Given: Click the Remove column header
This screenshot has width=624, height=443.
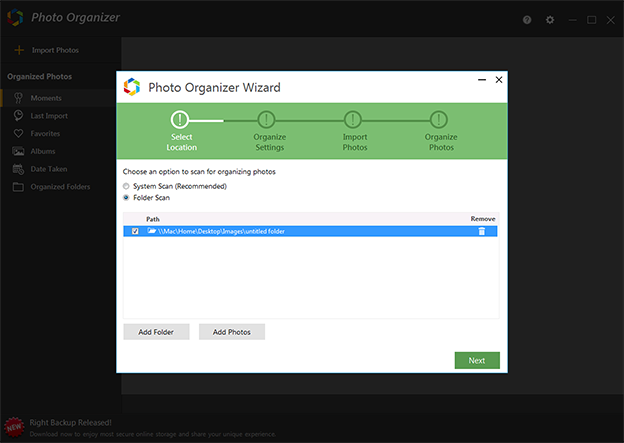Looking at the screenshot, I should pyautogui.click(x=483, y=219).
